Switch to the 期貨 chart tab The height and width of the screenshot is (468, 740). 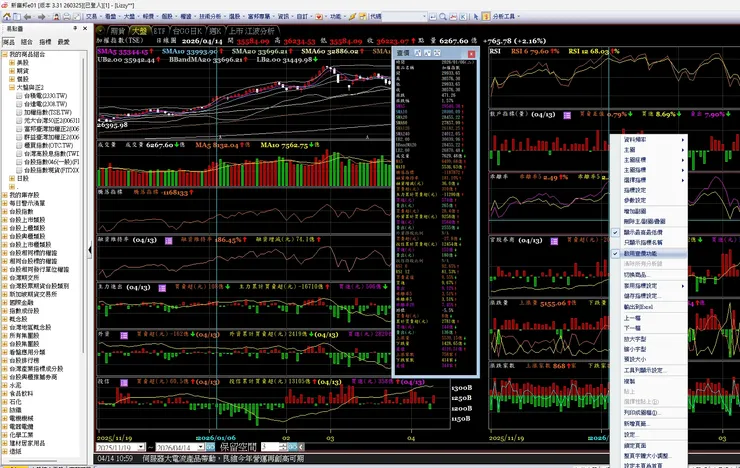coord(118,31)
